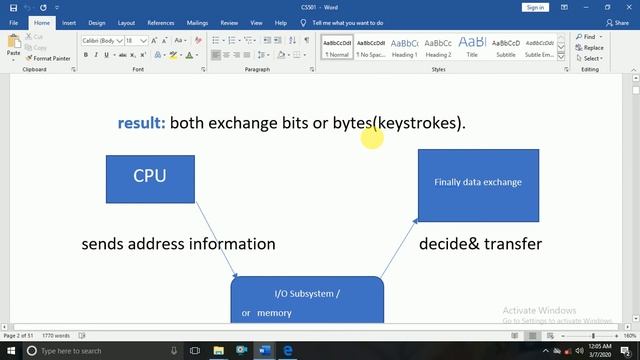The height and width of the screenshot is (360, 640).
Task: Center align the paragraph
Action: (226, 55)
